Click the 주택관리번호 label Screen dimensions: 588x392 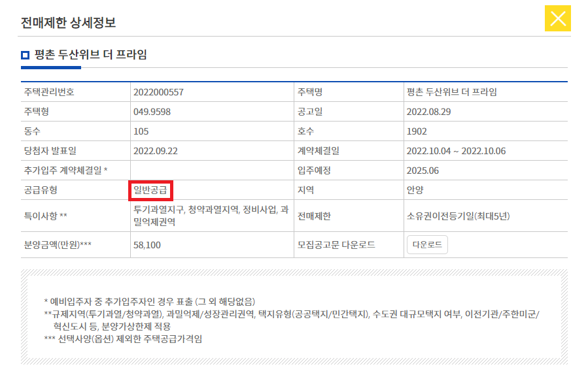[49, 92]
